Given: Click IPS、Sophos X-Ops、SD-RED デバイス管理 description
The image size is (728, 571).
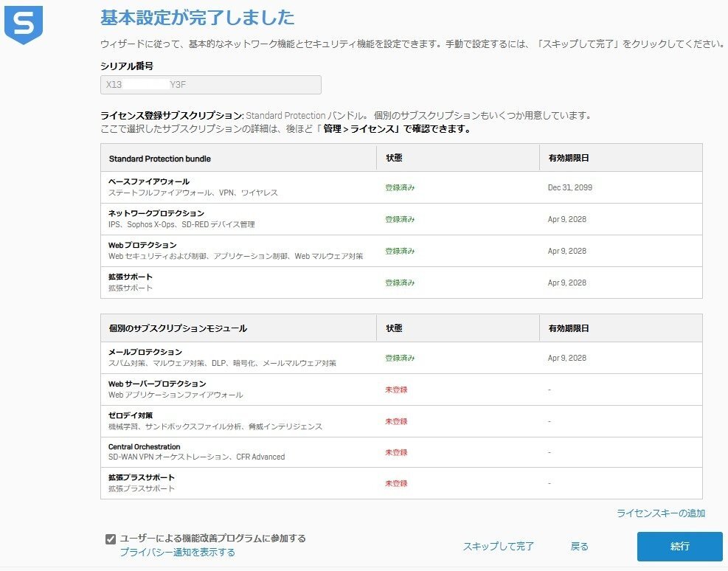Looking at the screenshot, I should pyautogui.click(x=181, y=225).
